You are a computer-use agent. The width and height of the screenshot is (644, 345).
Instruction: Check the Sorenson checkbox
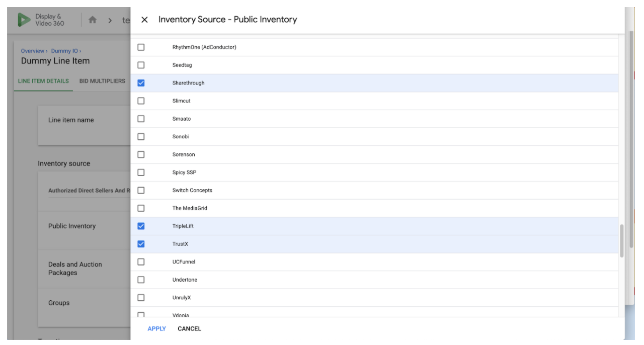click(141, 154)
